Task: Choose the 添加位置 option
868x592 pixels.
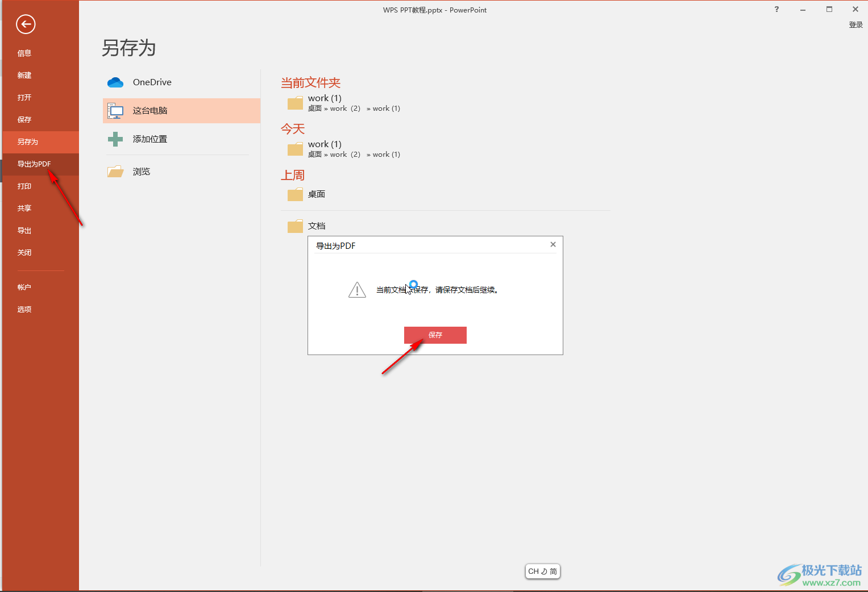Action: [x=150, y=139]
